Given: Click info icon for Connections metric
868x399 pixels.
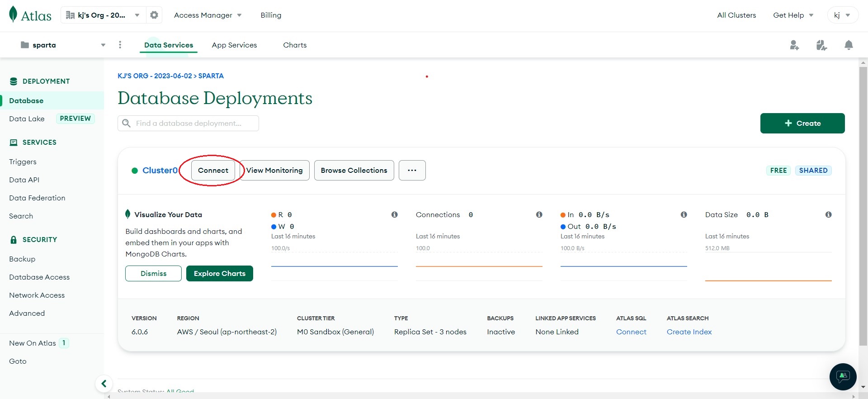Looking at the screenshot, I should (x=539, y=214).
